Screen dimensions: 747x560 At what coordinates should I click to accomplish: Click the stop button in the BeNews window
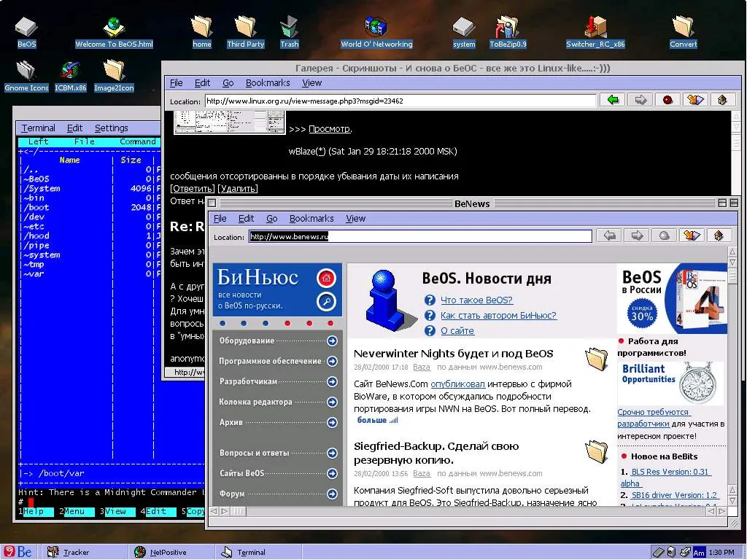click(x=664, y=236)
